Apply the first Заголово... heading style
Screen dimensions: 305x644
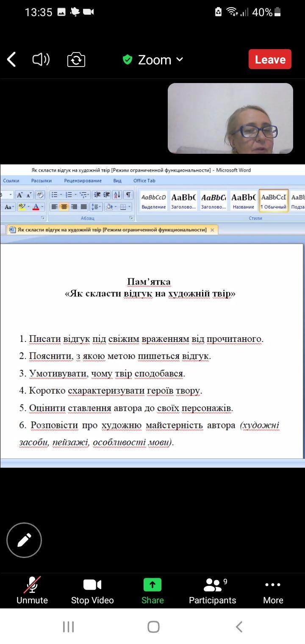pyautogui.click(x=183, y=200)
